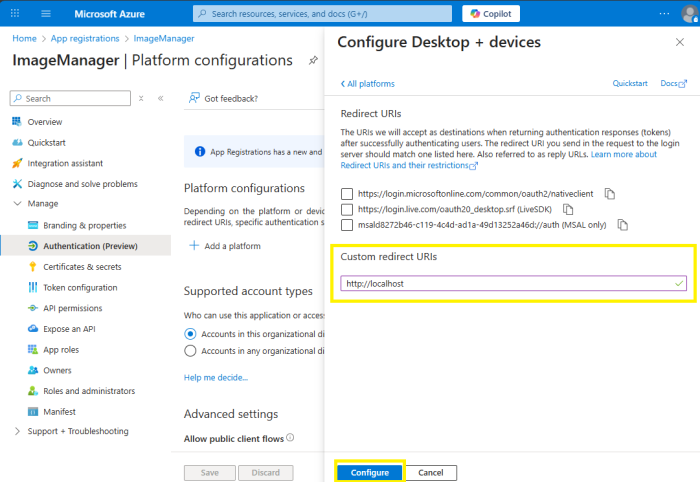Copy the MSAL only redirect URI
The height and width of the screenshot is (482, 700).
(x=623, y=225)
